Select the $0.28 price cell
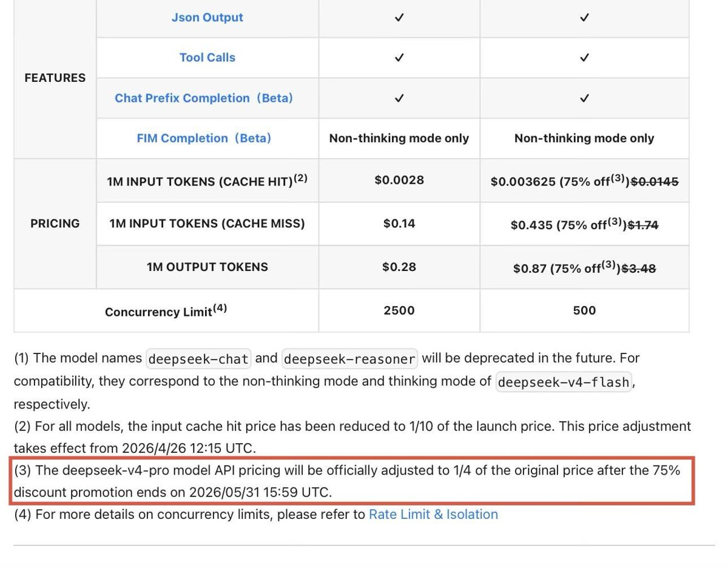 [x=399, y=267]
